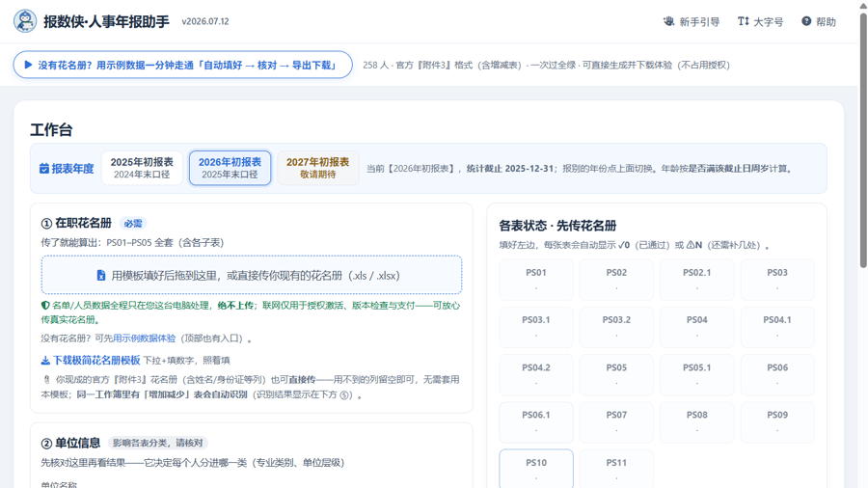Open the PS07 status card
The width and height of the screenshot is (868, 488).
(616, 422)
